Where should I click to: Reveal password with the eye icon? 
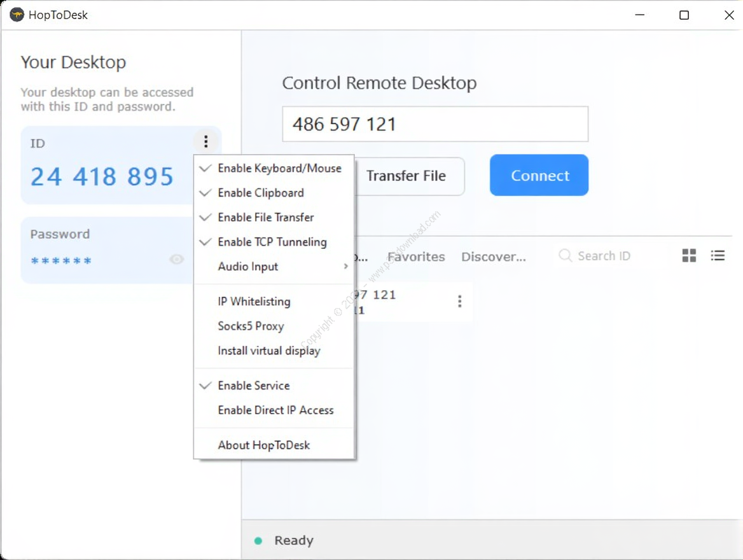point(177,259)
